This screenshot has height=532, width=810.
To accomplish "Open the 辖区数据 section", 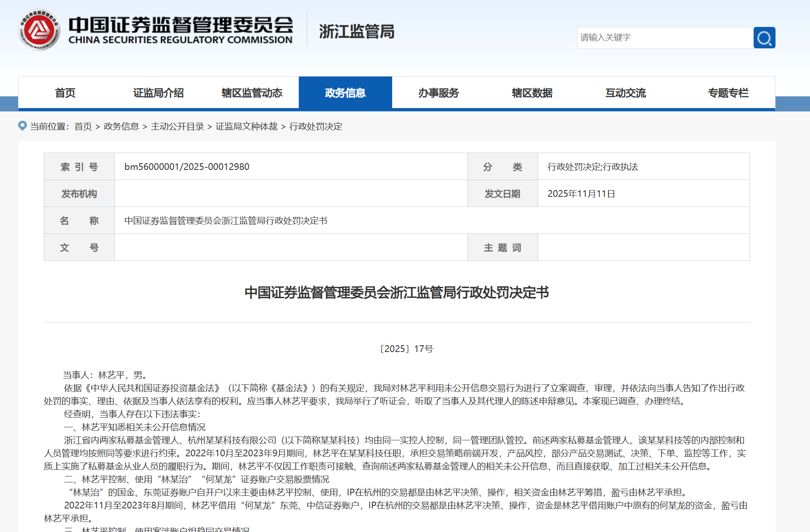I will tap(532, 93).
